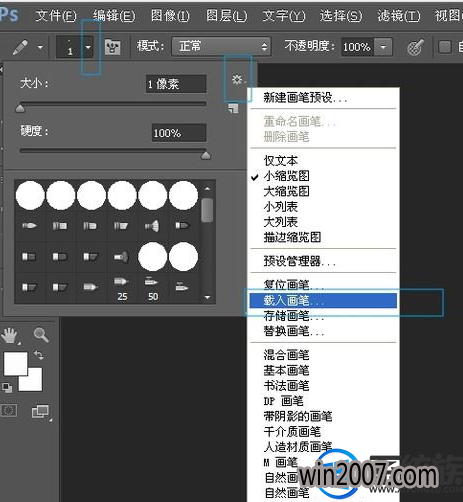
Task: Open the 图像(I) menu
Action: [170, 16]
